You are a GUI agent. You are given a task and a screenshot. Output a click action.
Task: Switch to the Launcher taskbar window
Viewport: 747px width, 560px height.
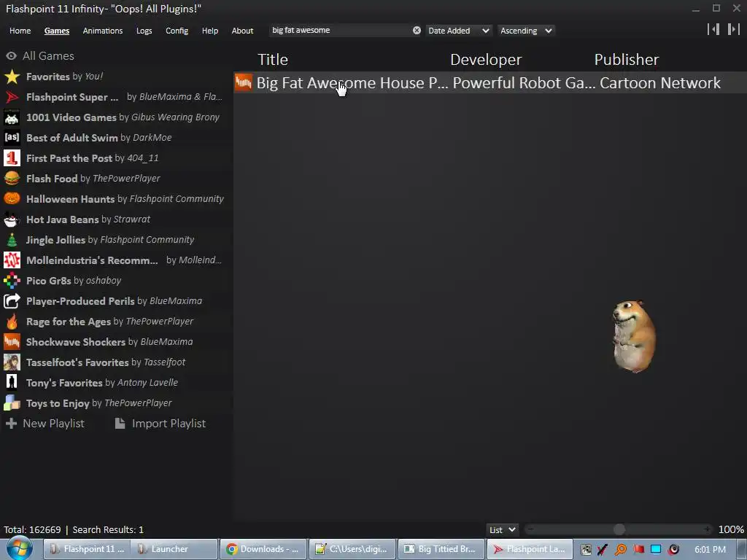[174, 549]
